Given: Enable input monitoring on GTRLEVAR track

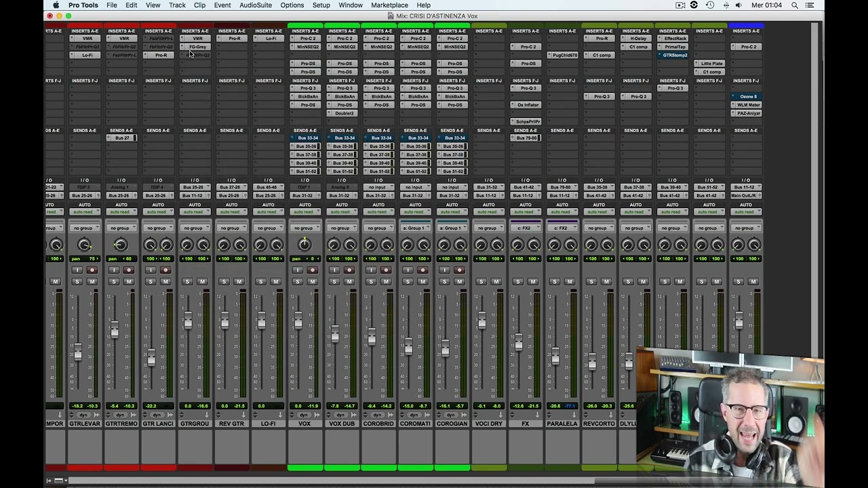Looking at the screenshot, I should coord(77,270).
